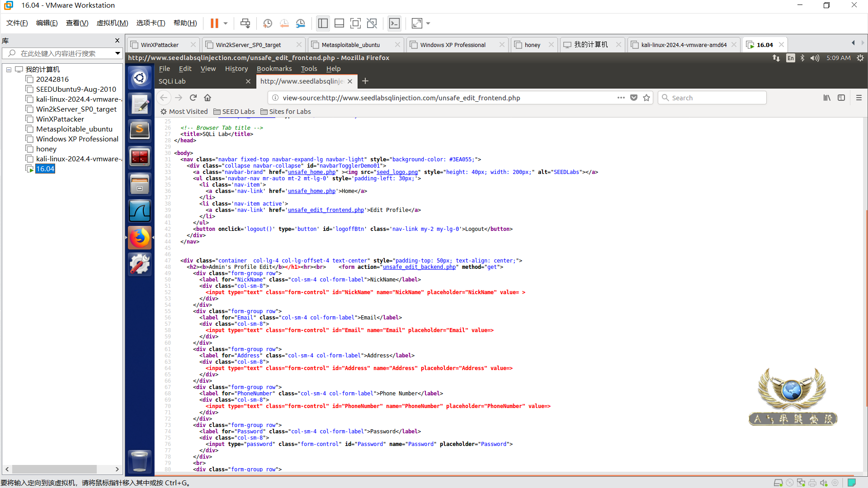Click the unsafe_edit_backend.php link

(419, 267)
